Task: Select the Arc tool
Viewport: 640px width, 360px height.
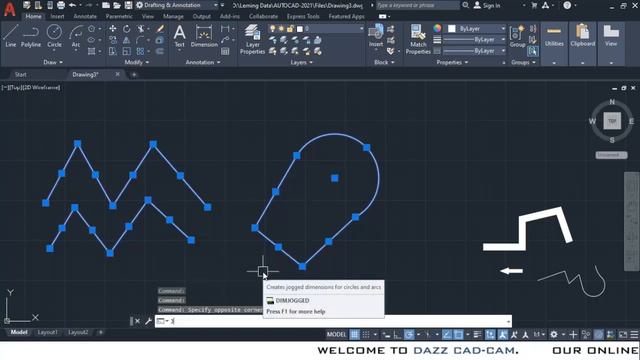Action: click(76, 36)
